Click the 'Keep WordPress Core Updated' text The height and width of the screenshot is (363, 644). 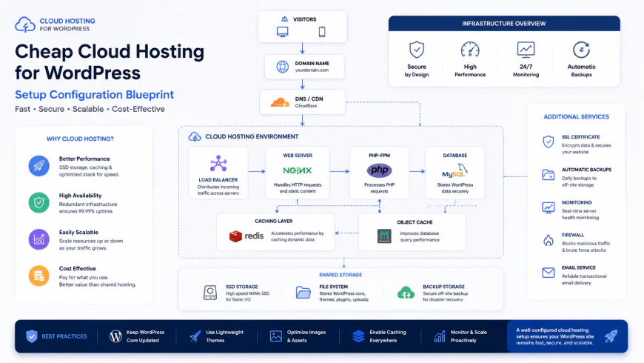tap(145, 336)
